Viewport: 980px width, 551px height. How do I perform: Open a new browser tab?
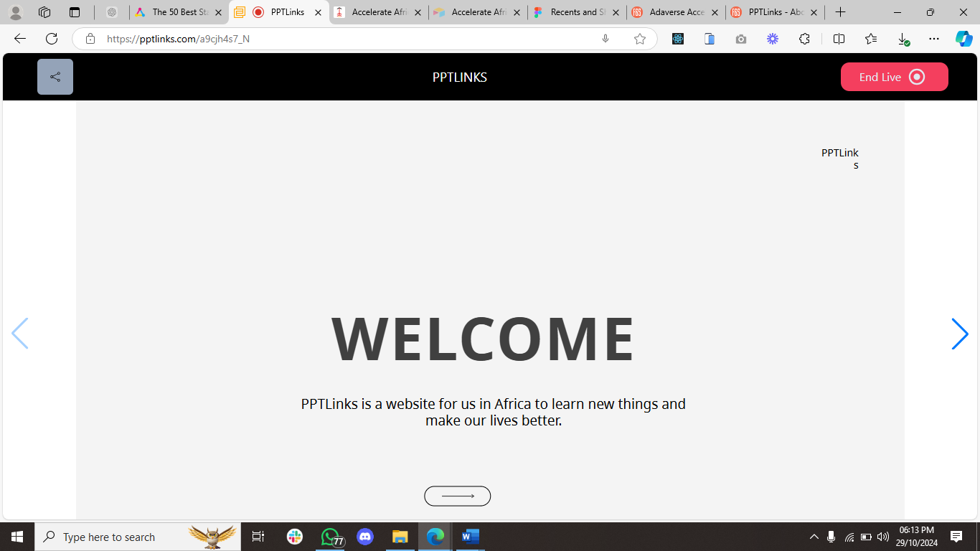pos(840,12)
